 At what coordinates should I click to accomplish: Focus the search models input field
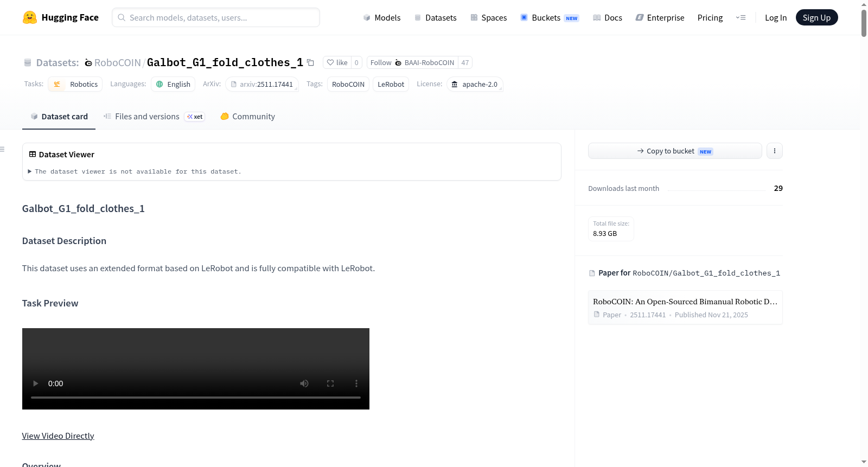tap(216, 17)
